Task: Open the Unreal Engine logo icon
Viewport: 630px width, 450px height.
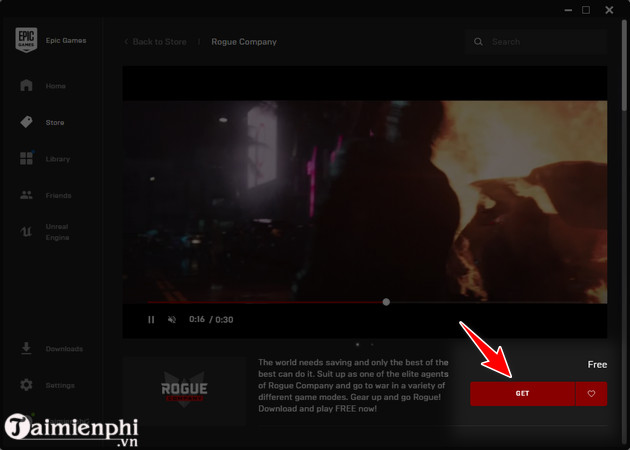Action: [x=26, y=232]
